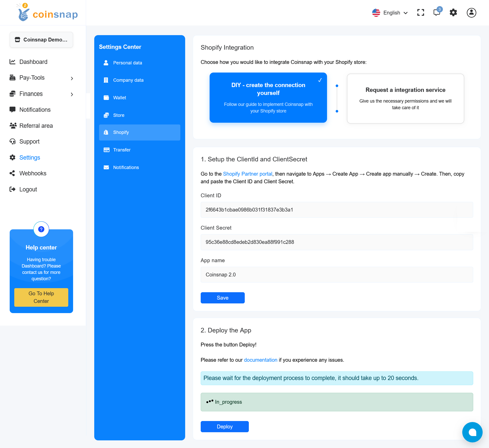Go to Webhooks in sidebar
The width and height of the screenshot is (489, 448).
(x=33, y=173)
